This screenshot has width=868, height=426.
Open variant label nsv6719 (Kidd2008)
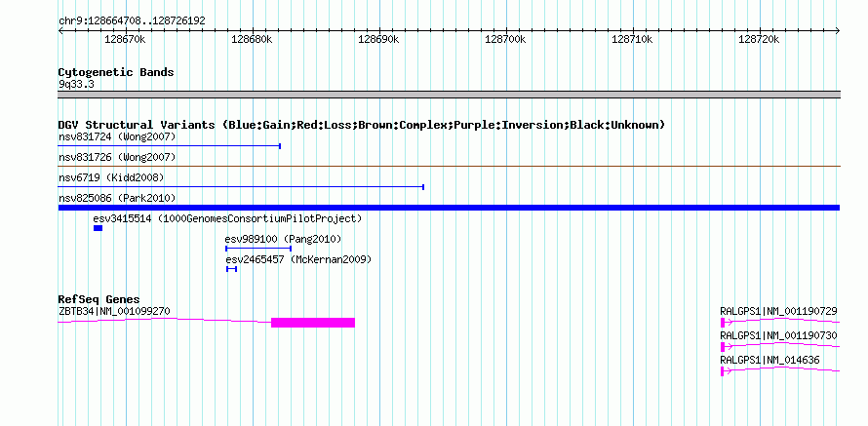[111, 177]
